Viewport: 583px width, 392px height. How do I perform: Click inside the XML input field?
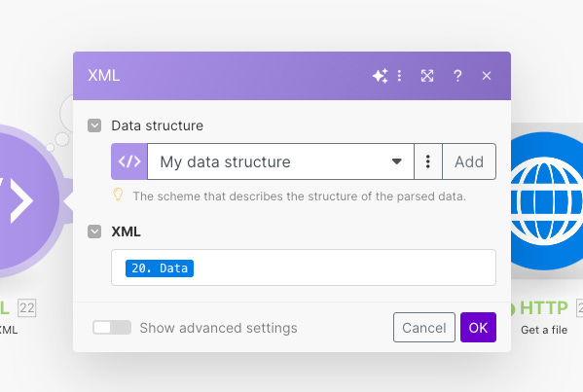(x=304, y=267)
